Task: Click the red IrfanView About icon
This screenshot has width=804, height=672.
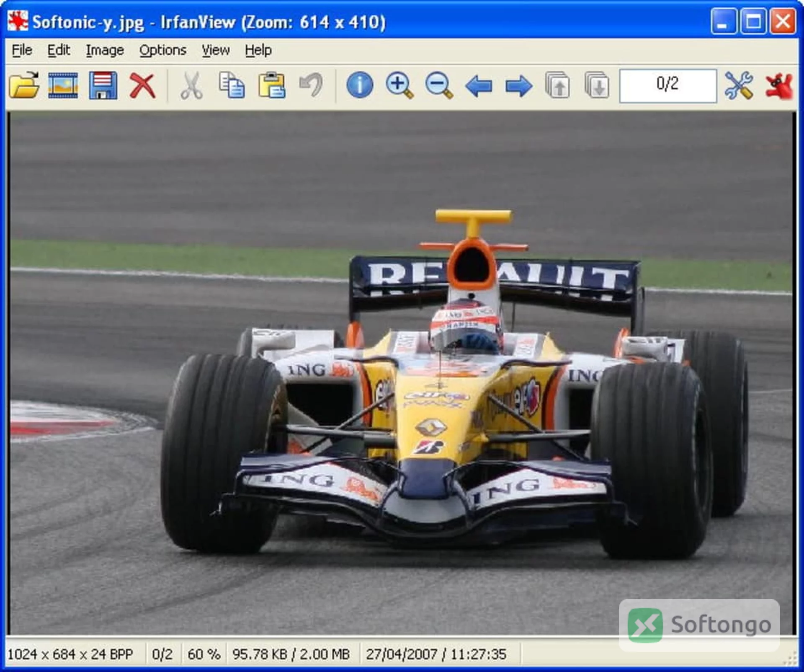Action: (779, 86)
